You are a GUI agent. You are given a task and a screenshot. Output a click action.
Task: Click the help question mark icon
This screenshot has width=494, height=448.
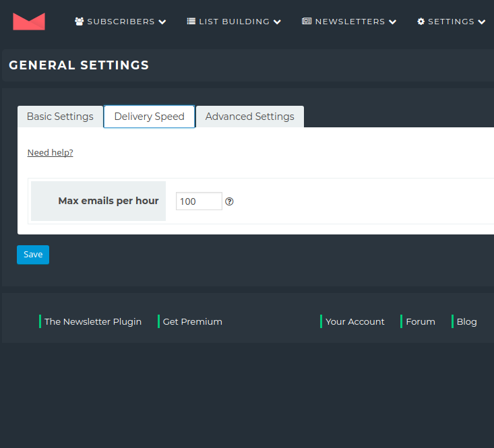(x=229, y=201)
